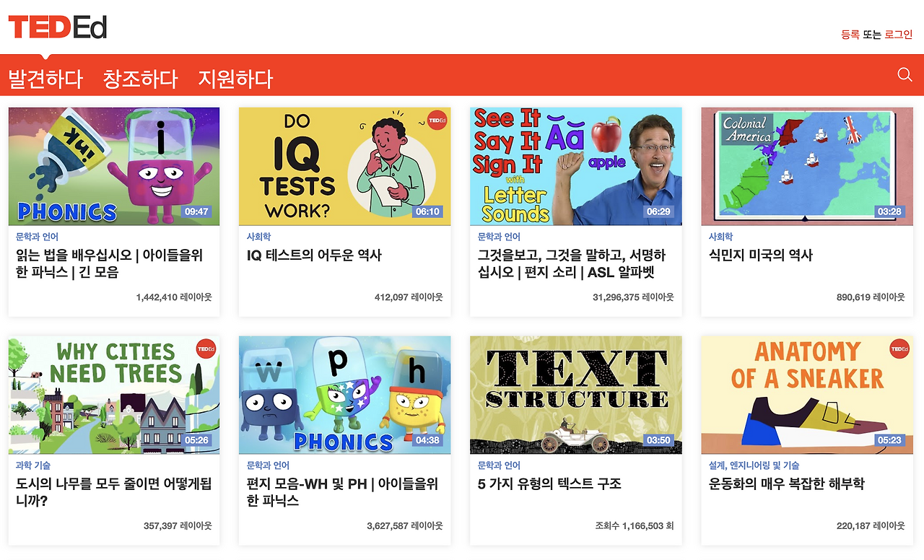The height and width of the screenshot is (560, 924).
Task: Open the 발견하다 menu
Action: point(45,79)
